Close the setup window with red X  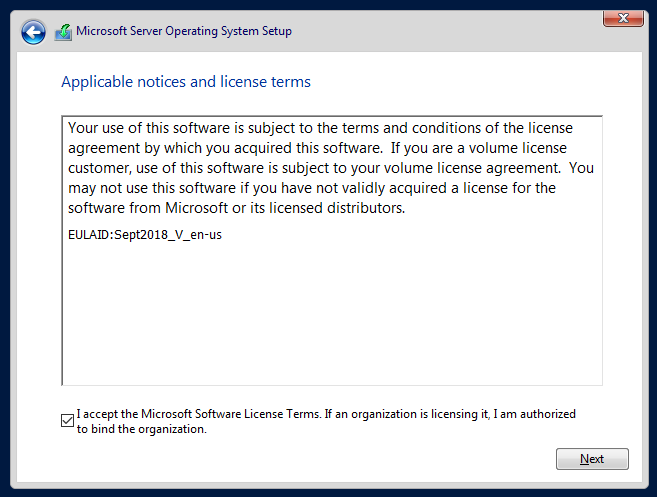pos(623,18)
